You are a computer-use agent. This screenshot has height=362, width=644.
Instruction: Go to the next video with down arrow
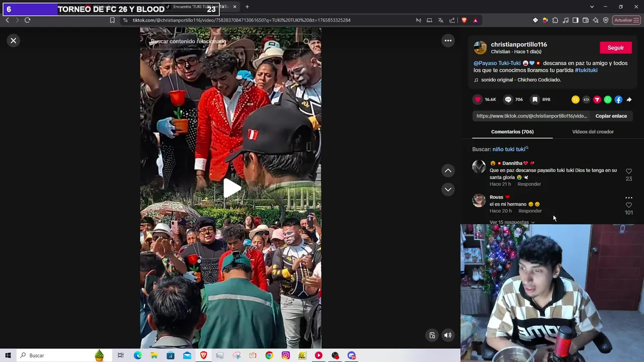point(448,190)
